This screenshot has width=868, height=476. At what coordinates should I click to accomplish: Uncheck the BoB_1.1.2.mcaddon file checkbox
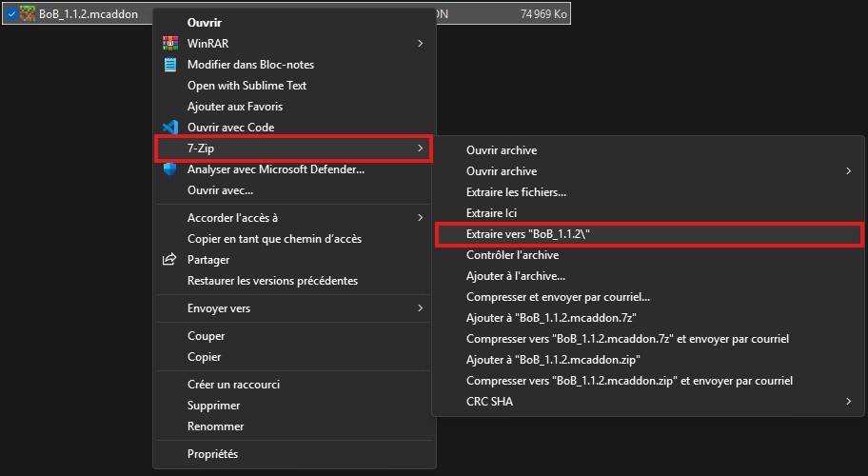tap(11, 14)
